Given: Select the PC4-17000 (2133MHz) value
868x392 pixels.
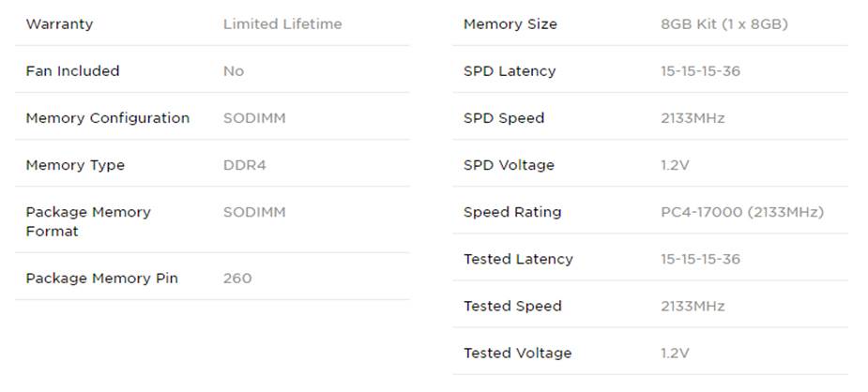Looking at the screenshot, I should click(741, 212).
